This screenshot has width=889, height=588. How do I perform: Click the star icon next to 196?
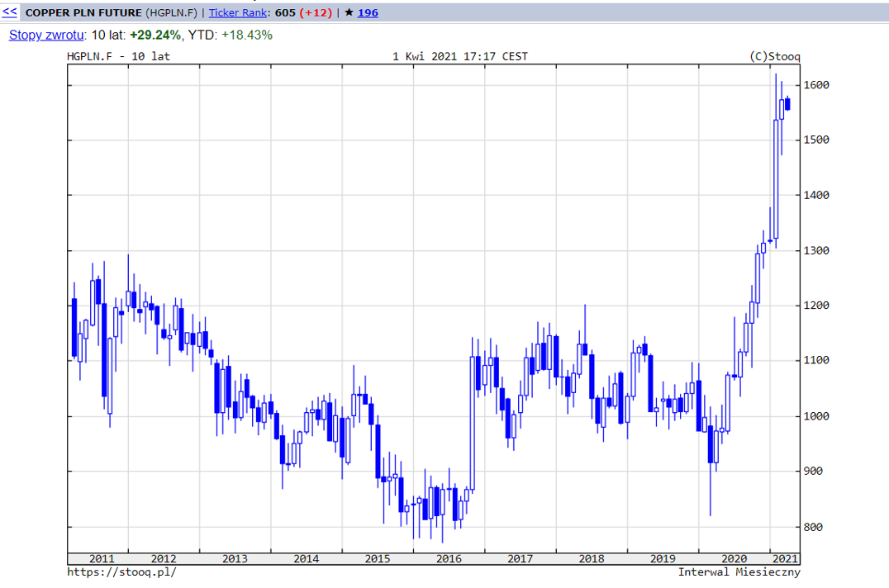(x=349, y=12)
